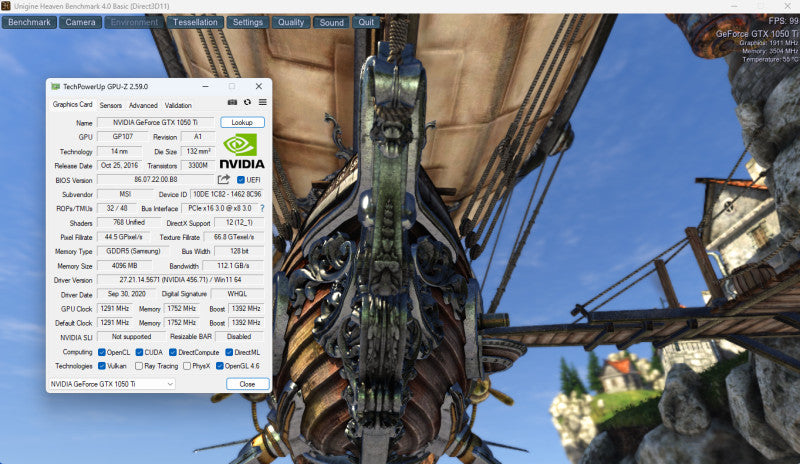
Task: Click the Lookup button
Action: pyautogui.click(x=242, y=123)
